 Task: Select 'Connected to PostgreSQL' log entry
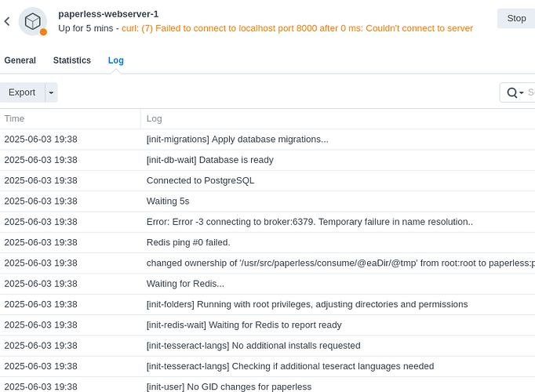coord(267,180)
